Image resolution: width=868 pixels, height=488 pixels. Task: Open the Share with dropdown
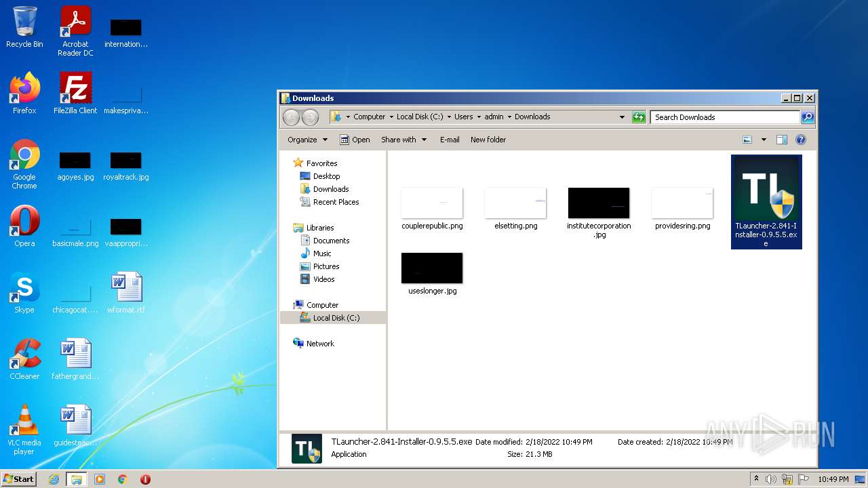click(x=404, y=140)
